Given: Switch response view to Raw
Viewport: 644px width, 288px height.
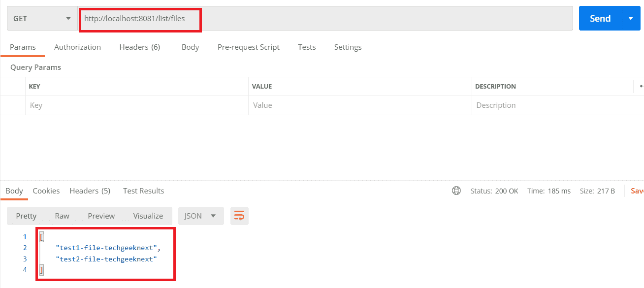Looking at the screenshot, I should click(x=62, y=216).
